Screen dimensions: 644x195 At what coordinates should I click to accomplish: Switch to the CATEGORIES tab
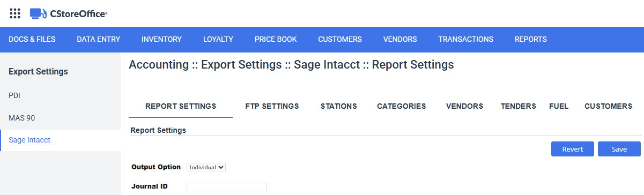[x=402, y=106]
